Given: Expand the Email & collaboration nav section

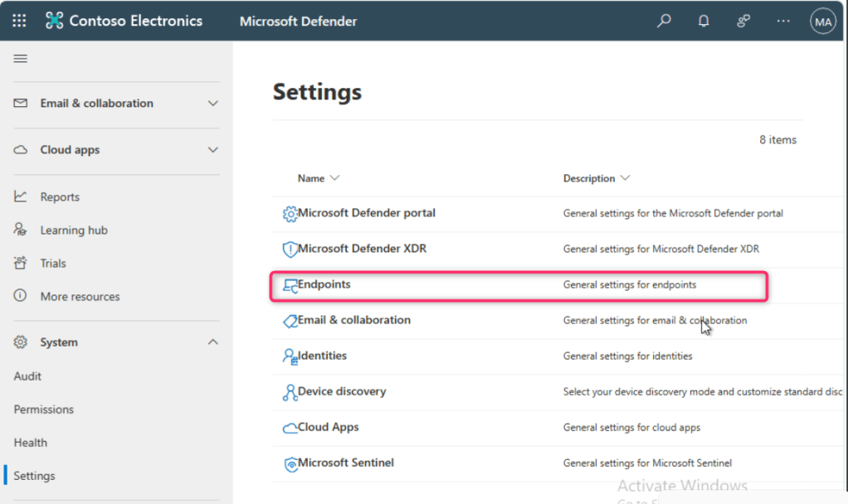Looking at the screenshot, I should (x=212, y=104).
